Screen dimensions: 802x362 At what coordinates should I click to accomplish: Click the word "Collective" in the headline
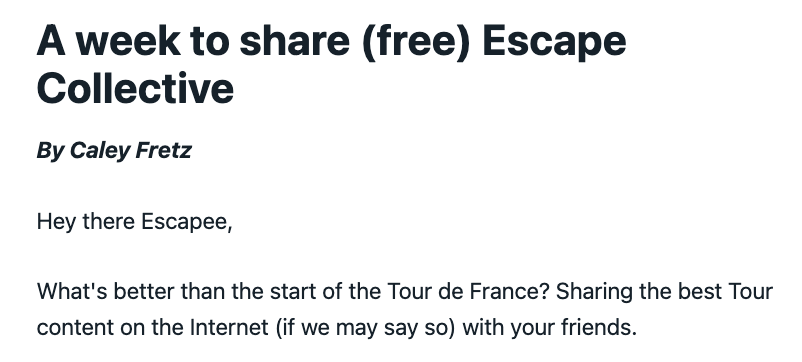point(135,88)
